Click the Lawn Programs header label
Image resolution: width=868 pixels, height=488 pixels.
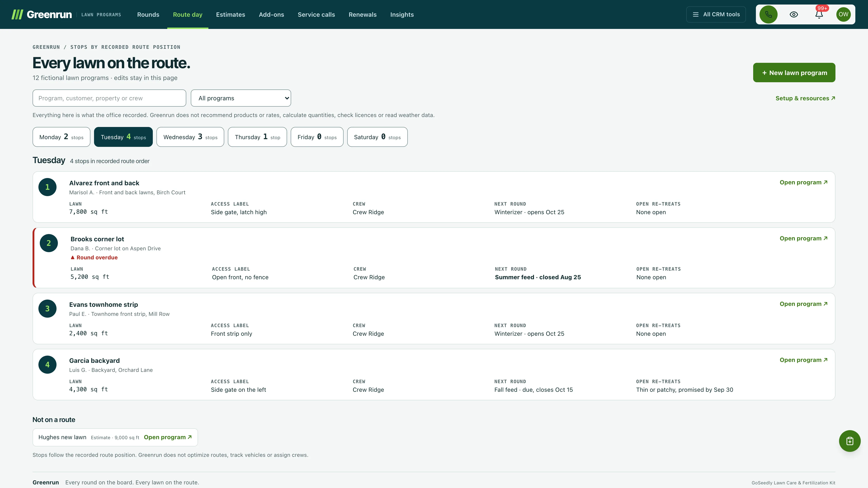point(101,15)
